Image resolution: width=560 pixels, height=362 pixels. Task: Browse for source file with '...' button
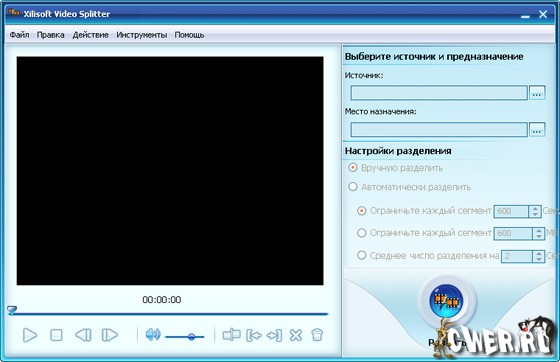(x=537, y=93)
